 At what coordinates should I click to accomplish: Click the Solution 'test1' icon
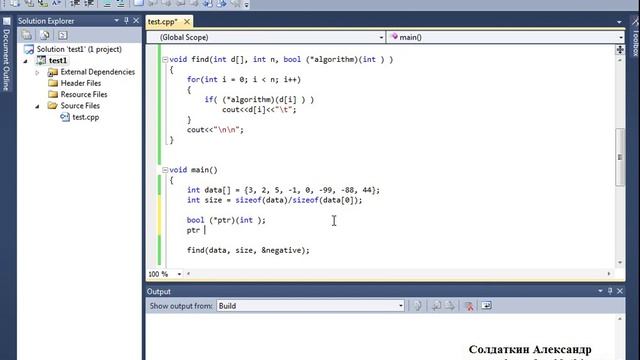tap(29, 49)
